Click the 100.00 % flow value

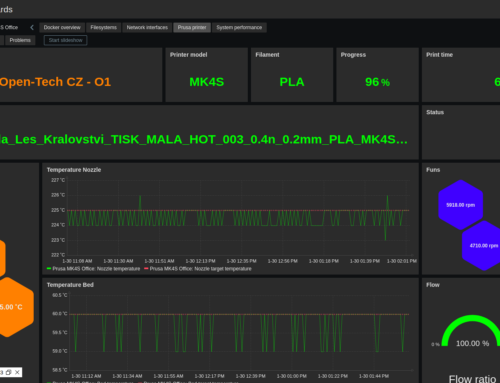tap(472, 343)
